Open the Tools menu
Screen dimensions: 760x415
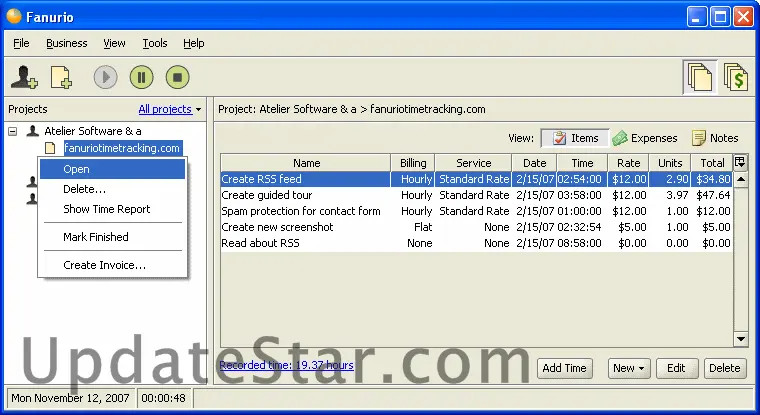point(155,43)
